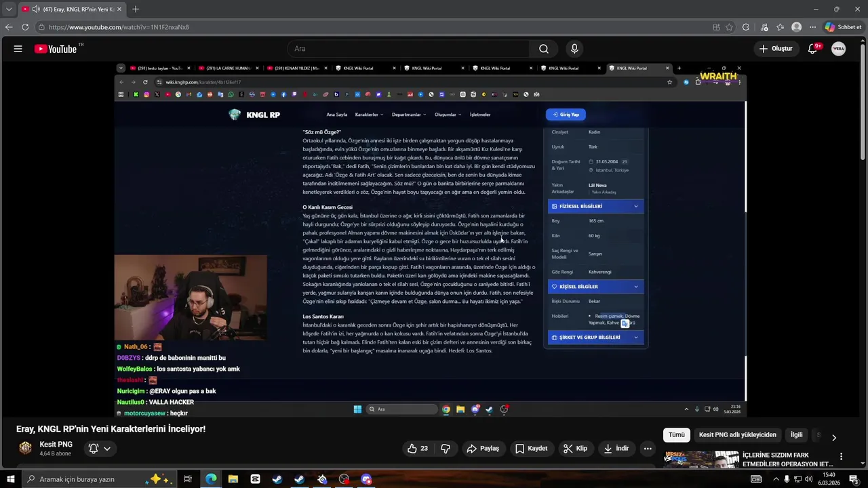868x488 pixels.
Task: Click the Oluştur create button
Action: pyautogui.click(x=776, y=49)
